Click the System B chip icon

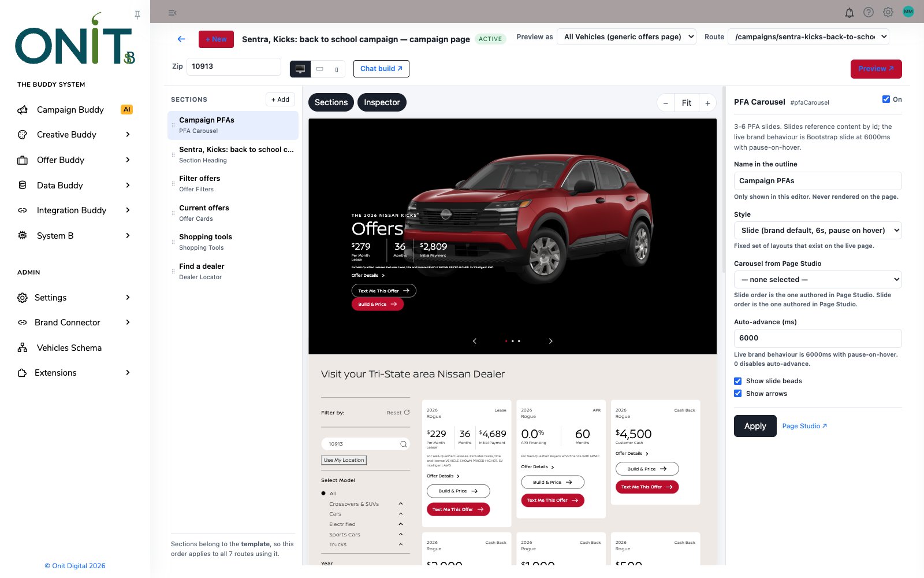pyautogui.click(x=23, y=235)
